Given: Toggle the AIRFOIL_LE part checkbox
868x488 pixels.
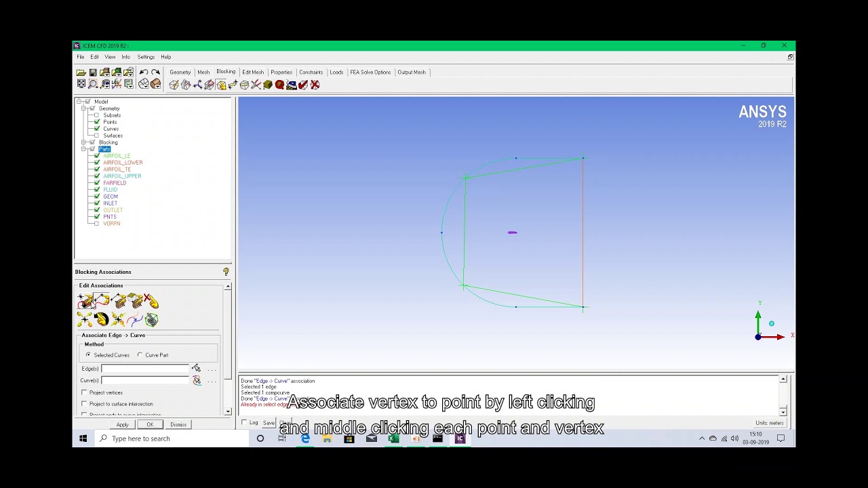Looking at the screenshot, I should point(97,156).
